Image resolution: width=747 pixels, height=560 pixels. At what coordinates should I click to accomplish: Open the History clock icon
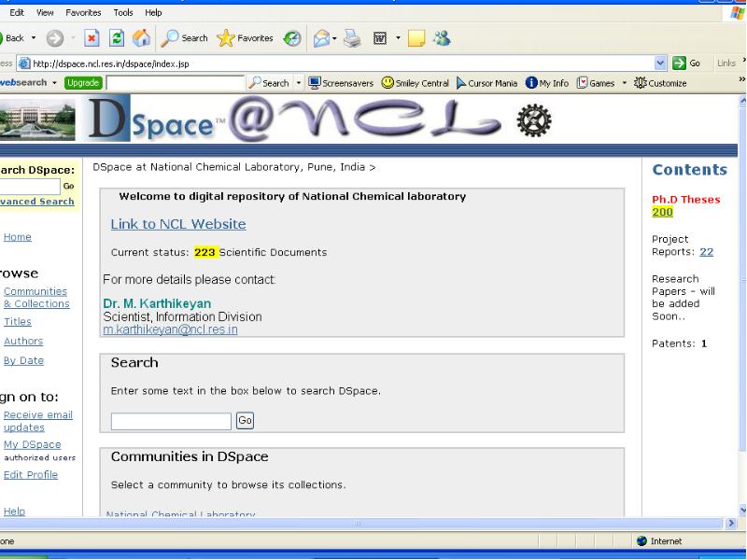[x=292, y=38]
